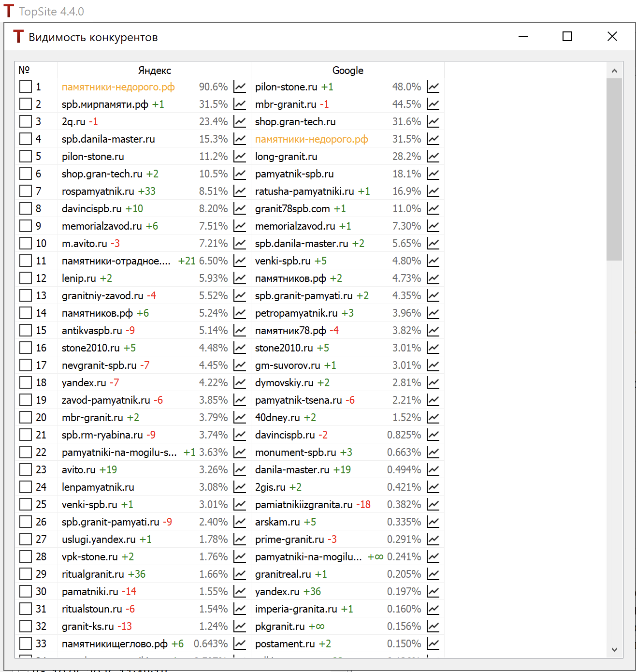Screen dimensions: 636x672
Task: Click the pamyatnik-tsena.ru domain
Action: (299, 400)
